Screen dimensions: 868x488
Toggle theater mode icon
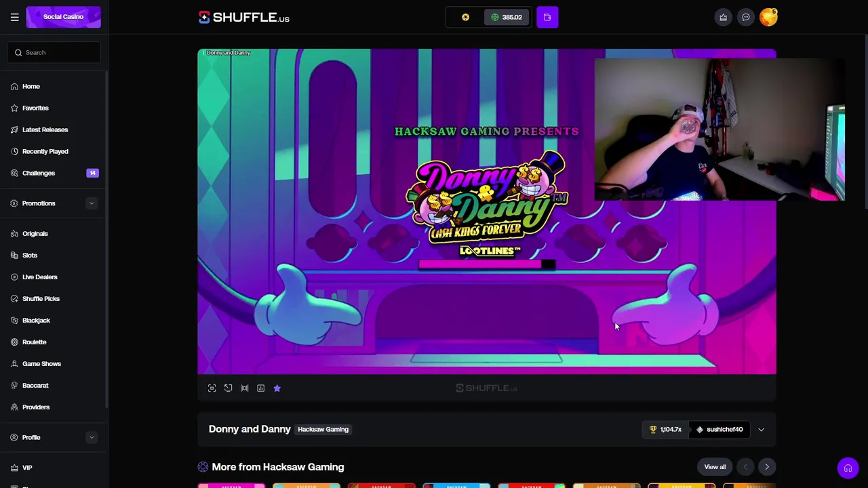pos(228,388)
